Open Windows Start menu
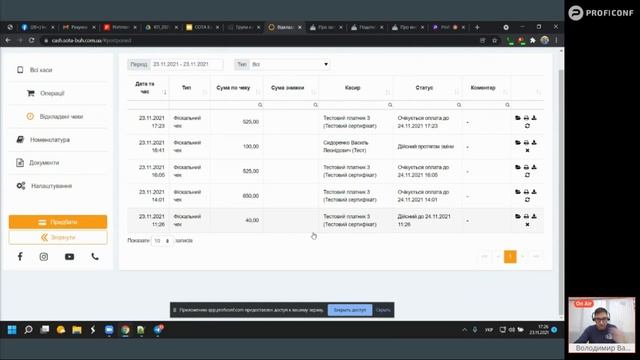Screen dimensions: 640x360 click(12, 329)
